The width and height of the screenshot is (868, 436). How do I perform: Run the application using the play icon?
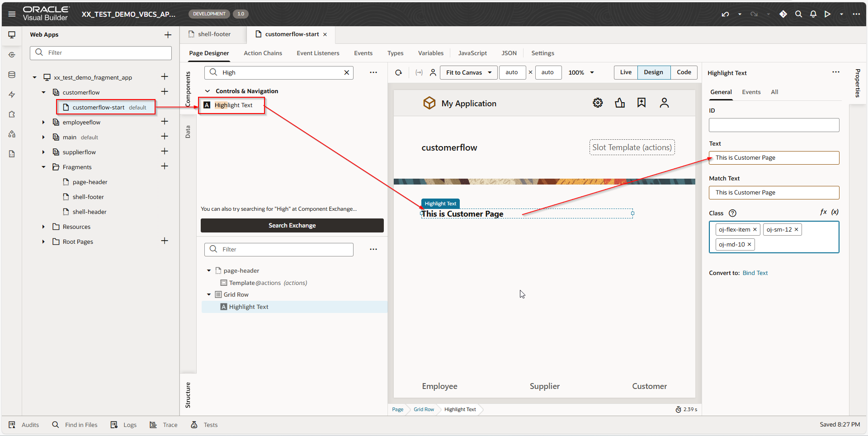[827, 14]
